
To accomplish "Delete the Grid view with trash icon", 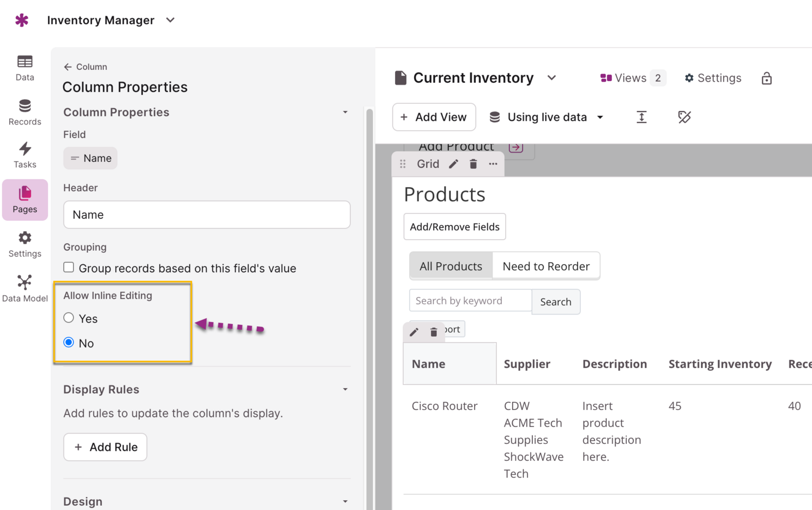I will [473, 164].
